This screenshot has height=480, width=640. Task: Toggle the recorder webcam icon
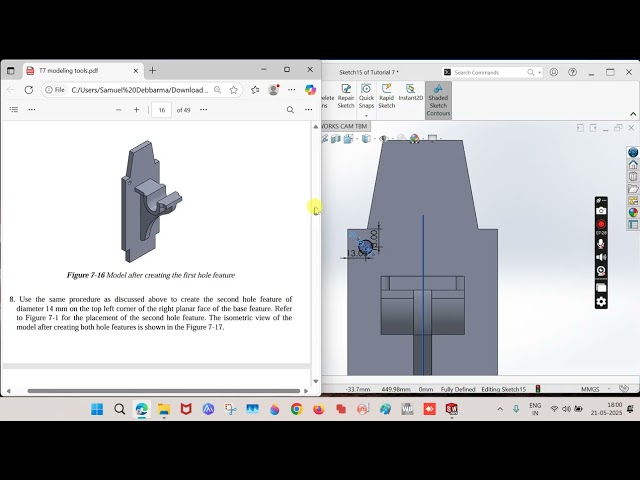601,271
